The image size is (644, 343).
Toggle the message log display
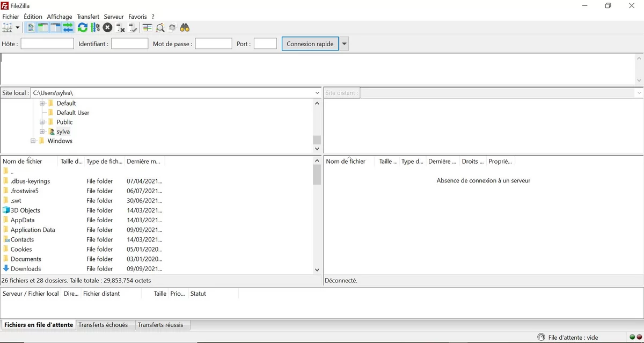[x=31, y=27]
